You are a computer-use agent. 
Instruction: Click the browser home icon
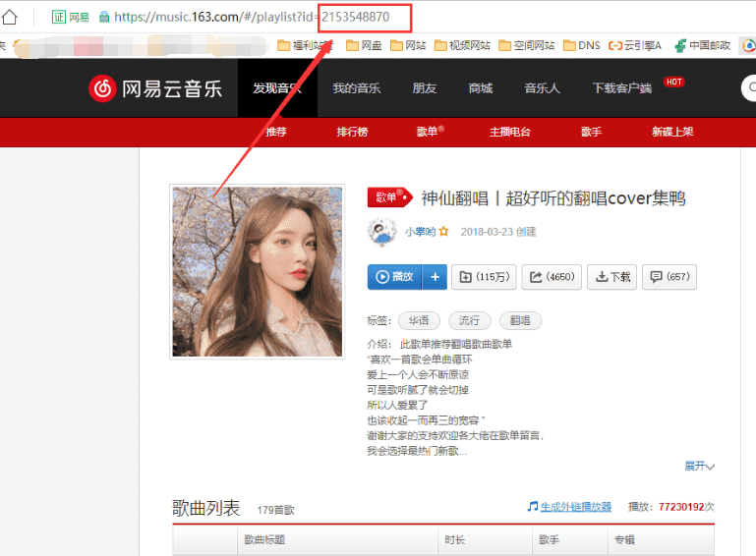(9, 18)
